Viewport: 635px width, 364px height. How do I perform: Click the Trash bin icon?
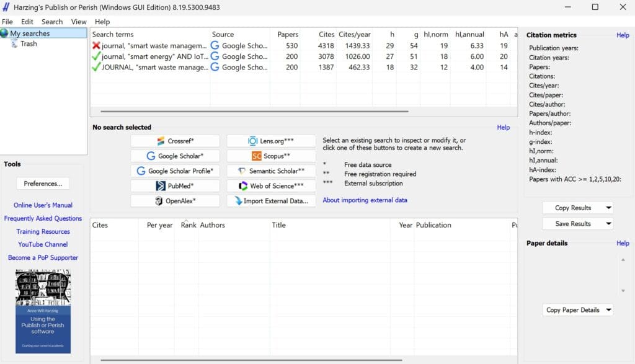click(x=14, y=44)
